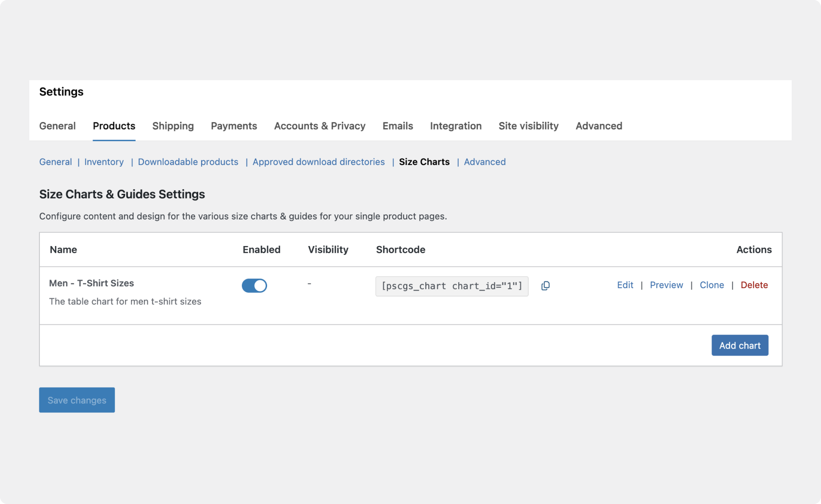This screenshot has width=821, height=504.
Task: Select the Accounts & Privacy tab
Action: [x=319, y=126]
